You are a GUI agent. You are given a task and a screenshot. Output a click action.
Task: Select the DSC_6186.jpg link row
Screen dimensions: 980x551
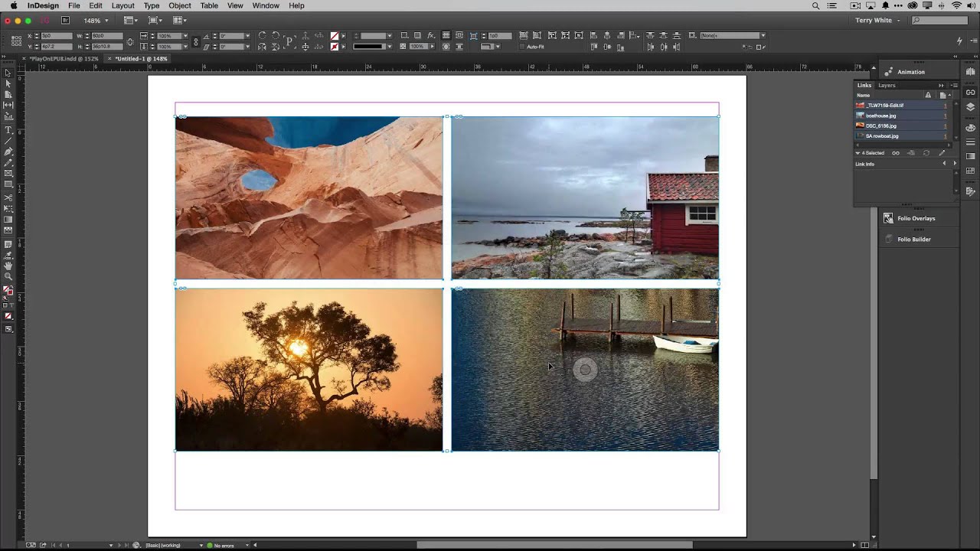click(901, 126)
